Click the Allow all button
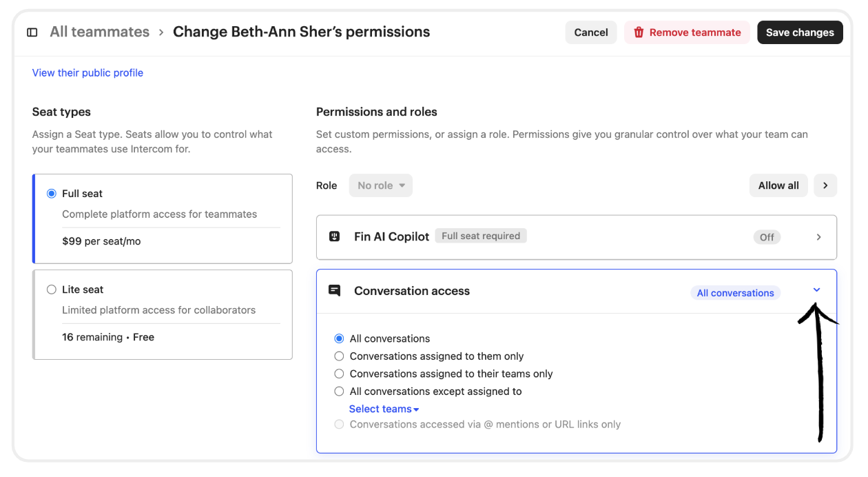 click(x=778, y=185)
